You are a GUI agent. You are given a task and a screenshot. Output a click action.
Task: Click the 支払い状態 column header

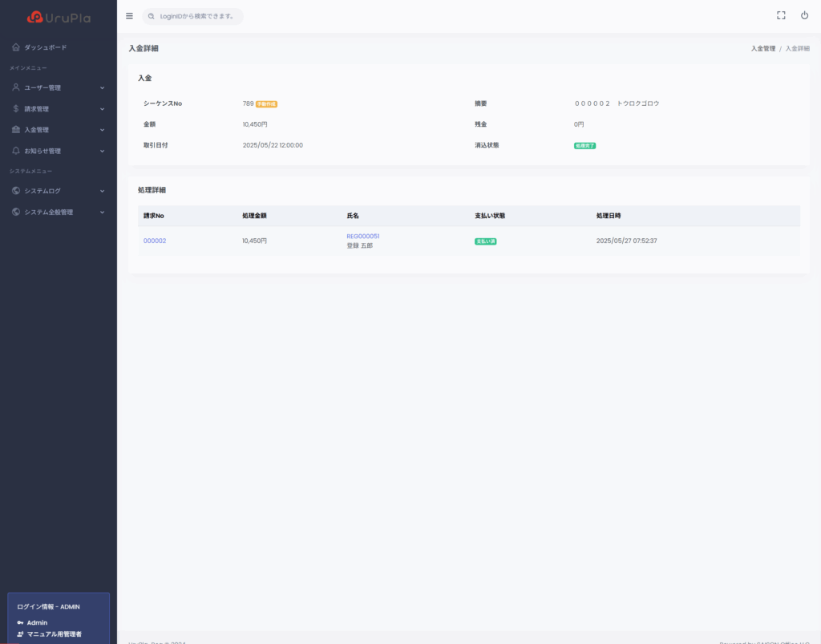(490, 216)
